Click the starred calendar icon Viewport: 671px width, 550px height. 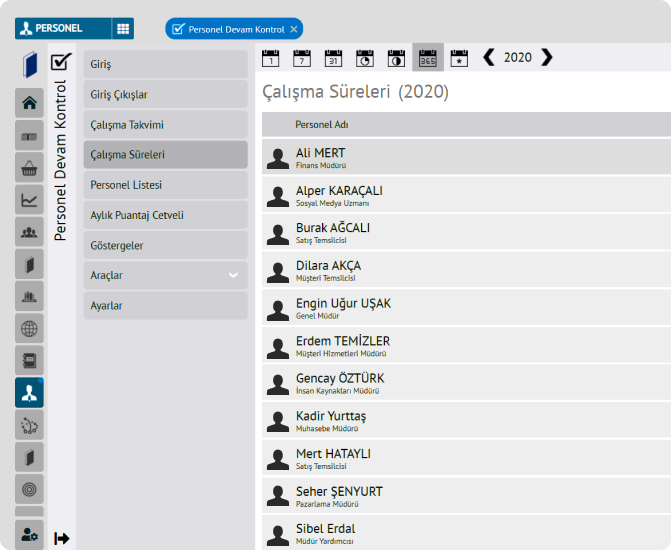click(x=459, y=58)
